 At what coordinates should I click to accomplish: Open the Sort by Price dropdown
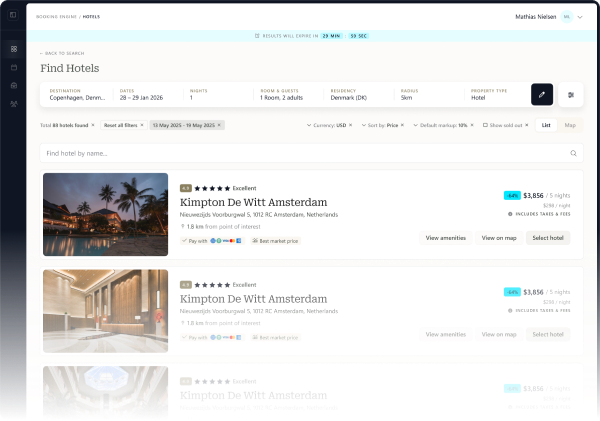click(x=380, y=125)
